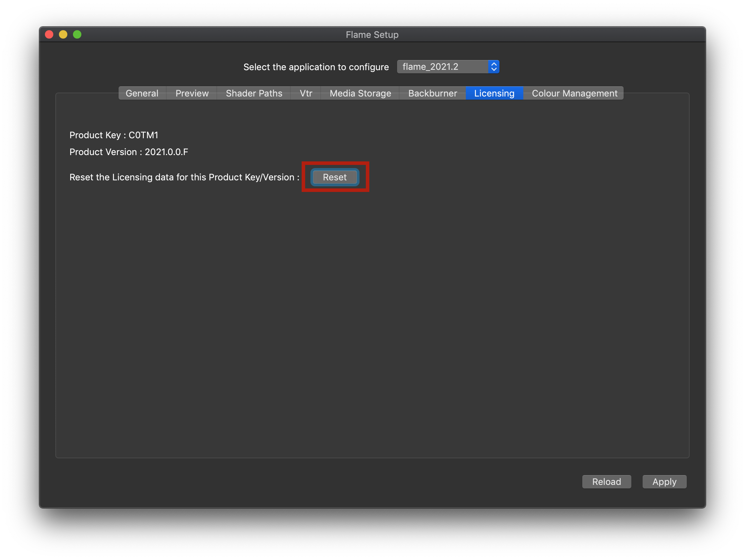Switch to the Colour Management tab
Screen dimensions: 745x560
pos(574,93)
